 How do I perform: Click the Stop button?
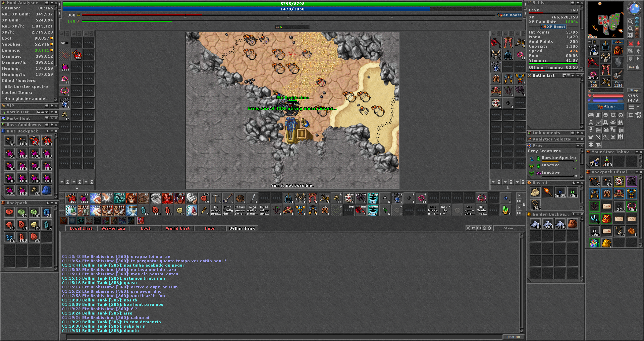[x=634, y=90]
